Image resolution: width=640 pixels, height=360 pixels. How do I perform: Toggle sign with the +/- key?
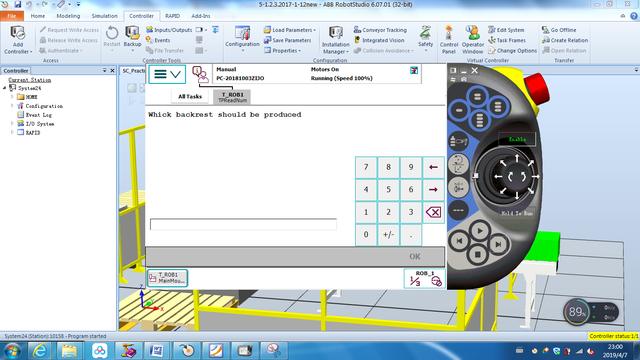388,235
